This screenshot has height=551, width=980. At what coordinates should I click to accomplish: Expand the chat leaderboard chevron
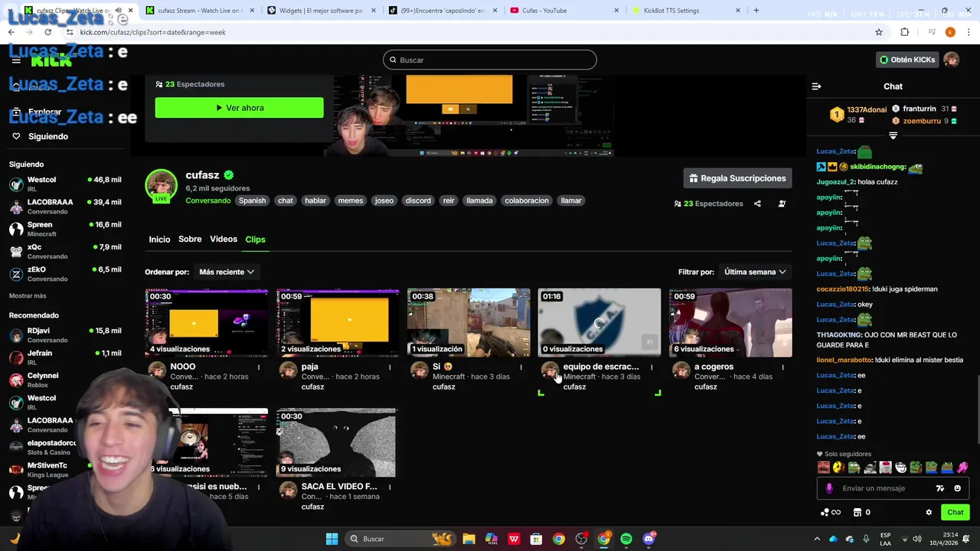click(893, 135)
